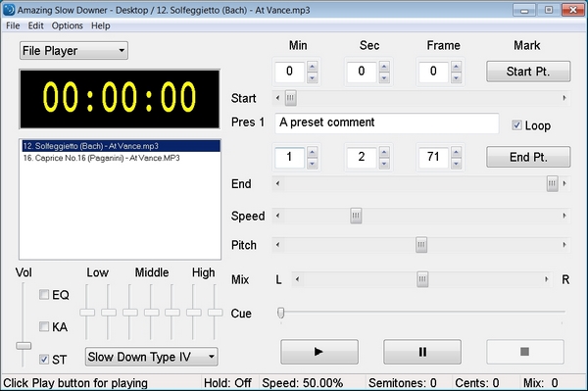Increase end Sec with up arrow
Screen dimensions: 588x391
tap(384, 152)
